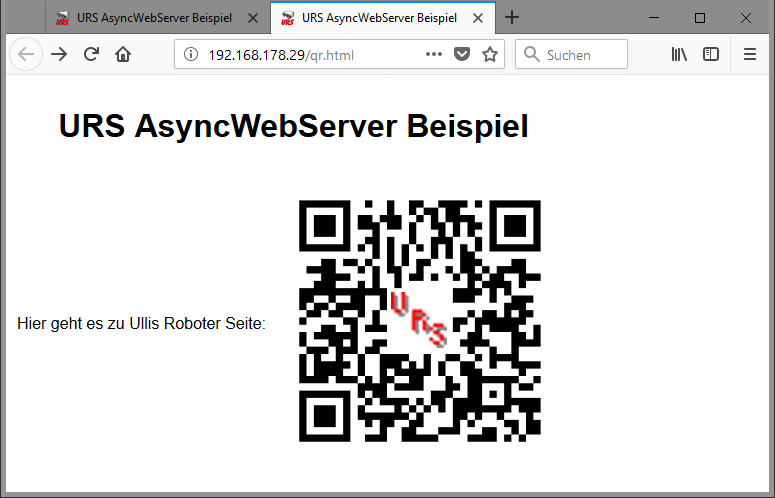Bookmark this page with the star

pos(490,54)
